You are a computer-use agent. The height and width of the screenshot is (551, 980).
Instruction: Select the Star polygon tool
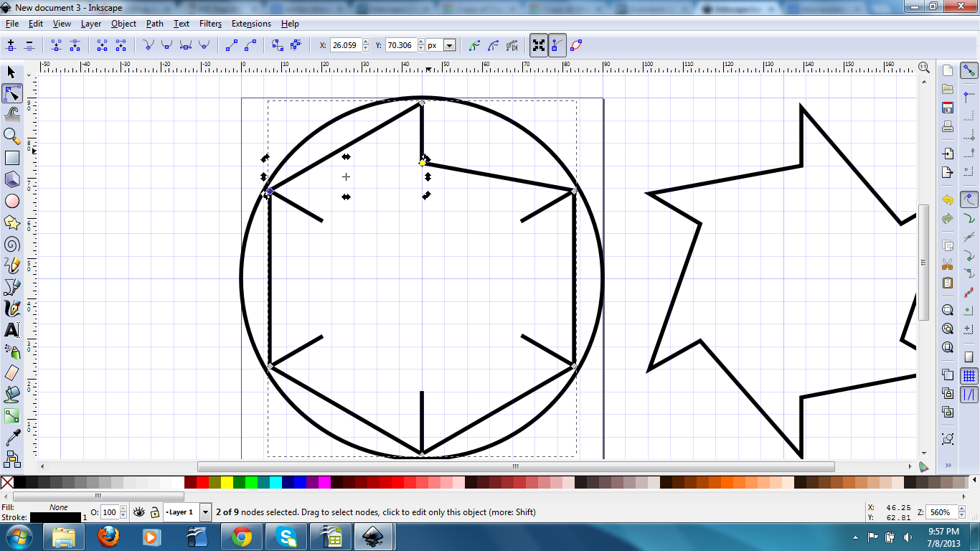11,222
